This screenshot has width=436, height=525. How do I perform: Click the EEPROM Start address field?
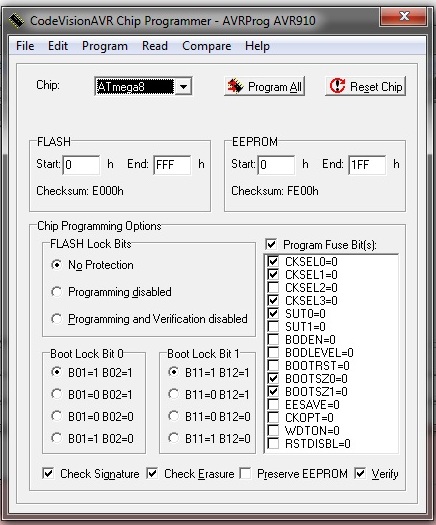(x=276, y=165)
